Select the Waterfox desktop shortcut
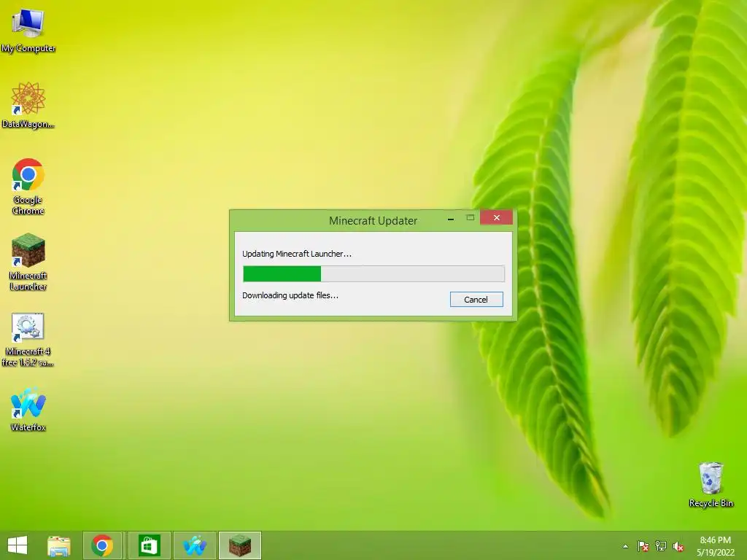The height and width of the screenshot is (560, 747). 28,410
